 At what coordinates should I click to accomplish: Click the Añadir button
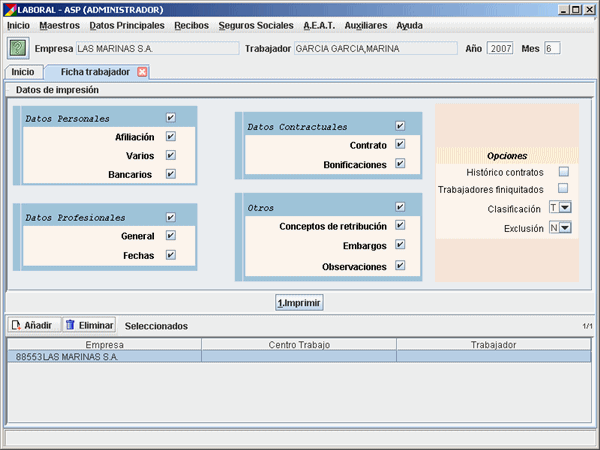point(34,325)
